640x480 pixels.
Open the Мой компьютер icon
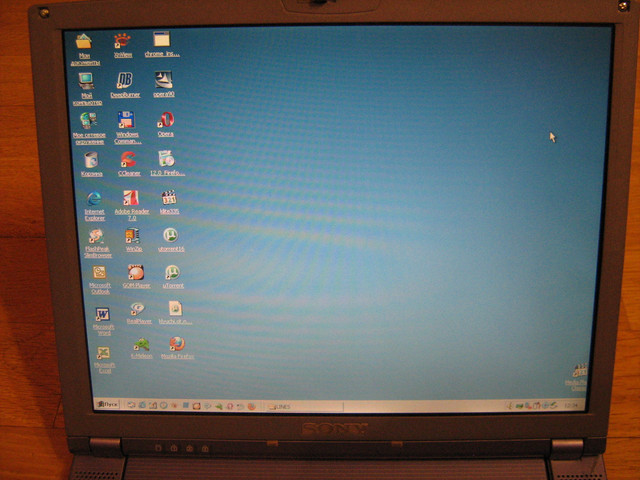pos(86,81)
